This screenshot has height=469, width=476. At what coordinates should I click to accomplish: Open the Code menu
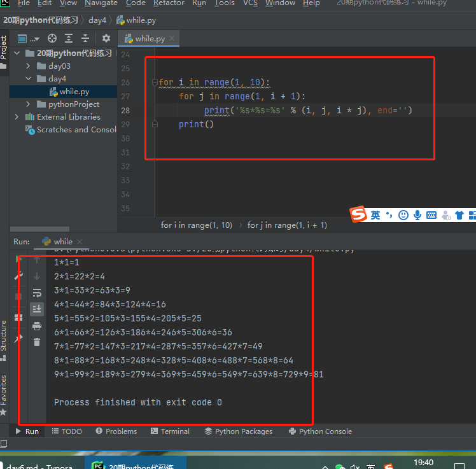(x=136, y=3)
